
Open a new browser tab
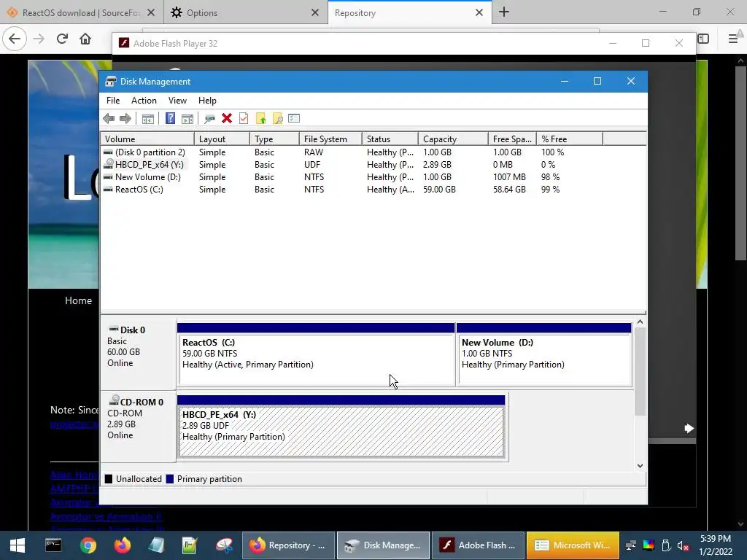pyautogui.click(x=504, y=12)
